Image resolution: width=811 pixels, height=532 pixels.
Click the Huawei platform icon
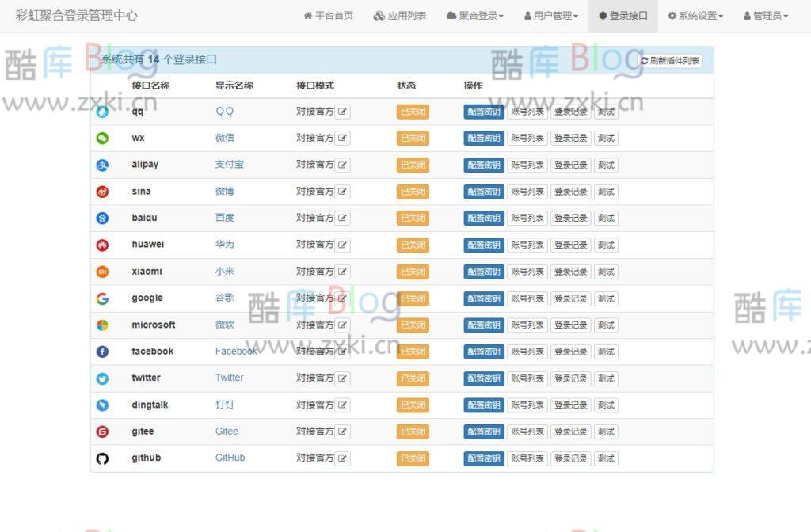point(102,245)
